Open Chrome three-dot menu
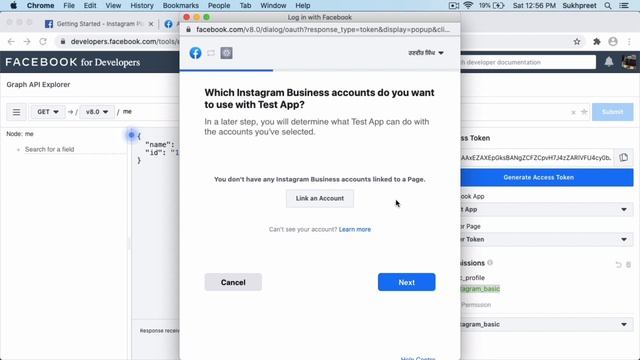This screenshot has width=640, height=360. pyautogui.click(x=629, y=42)
